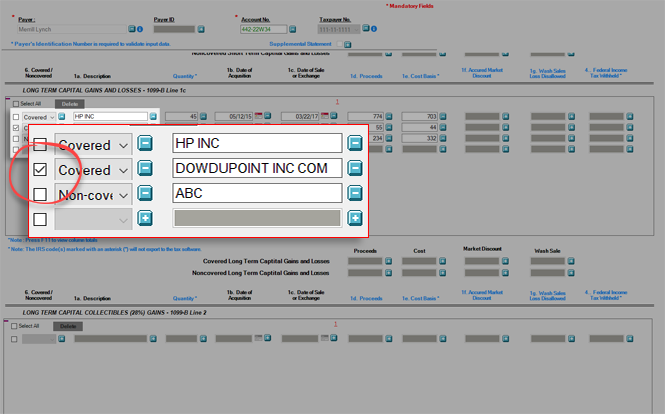Open the covered/noncovered dropdown in Collectibles row

point(39,339)
